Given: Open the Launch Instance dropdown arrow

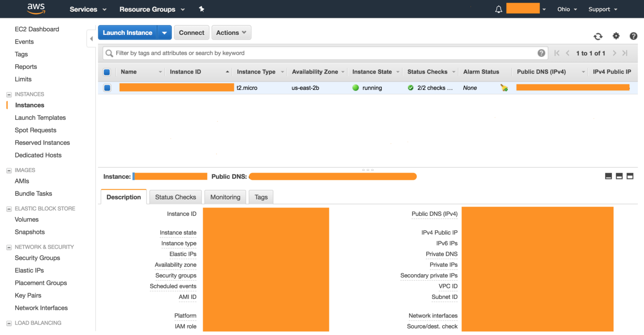Looking at the screenshot, I should tap(164, 33).
